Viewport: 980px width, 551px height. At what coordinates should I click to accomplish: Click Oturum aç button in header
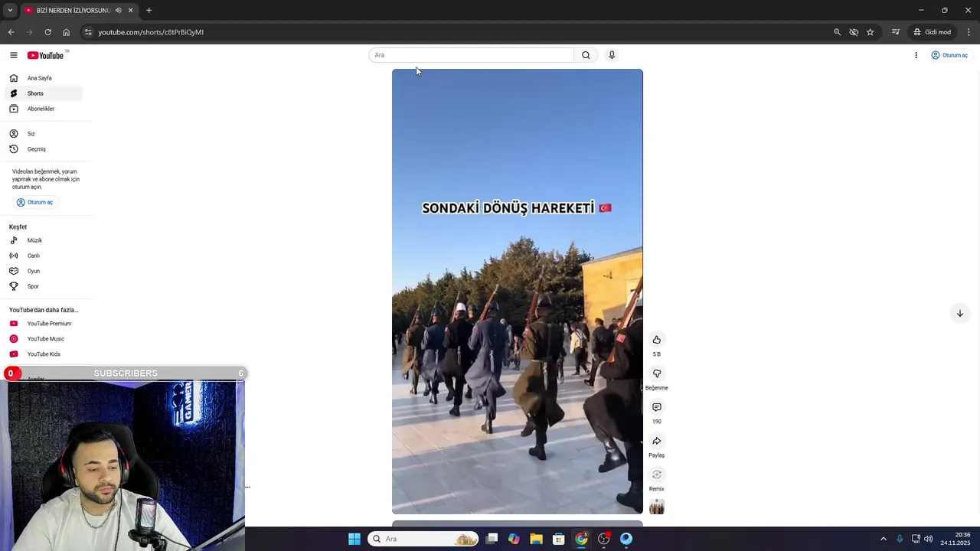tap(949, 55)
